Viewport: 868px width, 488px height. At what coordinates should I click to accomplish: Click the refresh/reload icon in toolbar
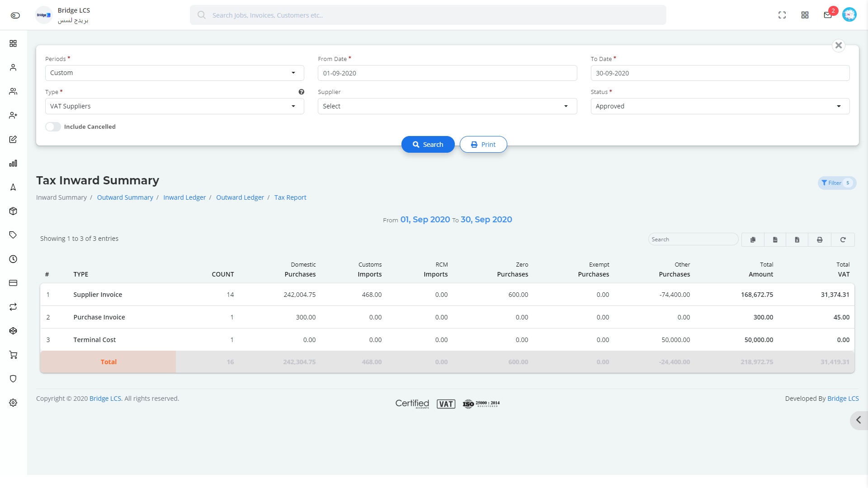(843, 239)
